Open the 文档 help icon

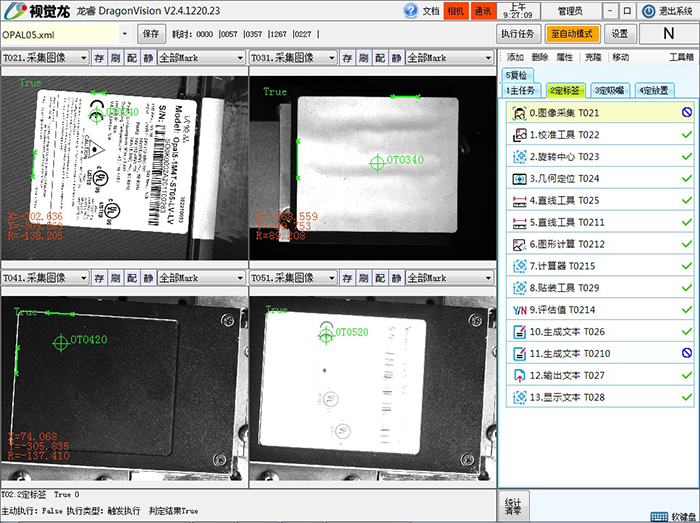coord(411,10)
